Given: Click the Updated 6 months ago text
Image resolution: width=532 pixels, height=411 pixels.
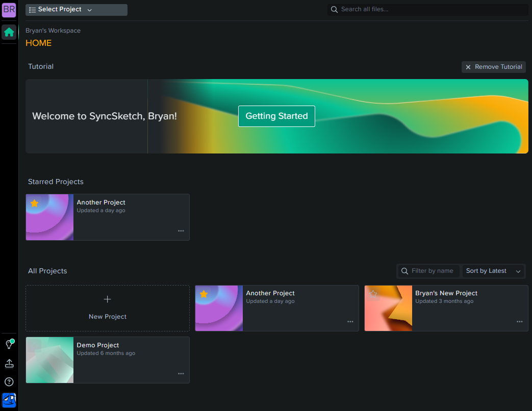Looking at the screenshot, I should [x=106, y=353].
